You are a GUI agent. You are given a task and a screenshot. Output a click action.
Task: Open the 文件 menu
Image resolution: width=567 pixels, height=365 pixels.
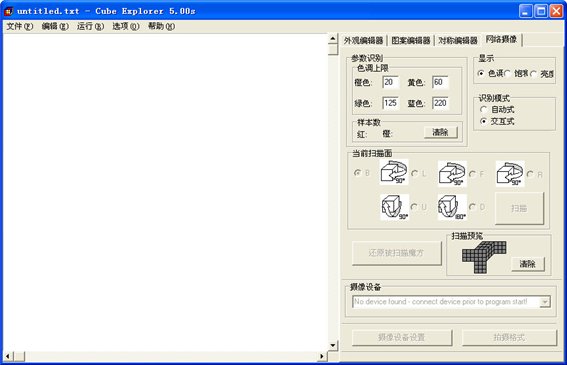click(20, 26)
